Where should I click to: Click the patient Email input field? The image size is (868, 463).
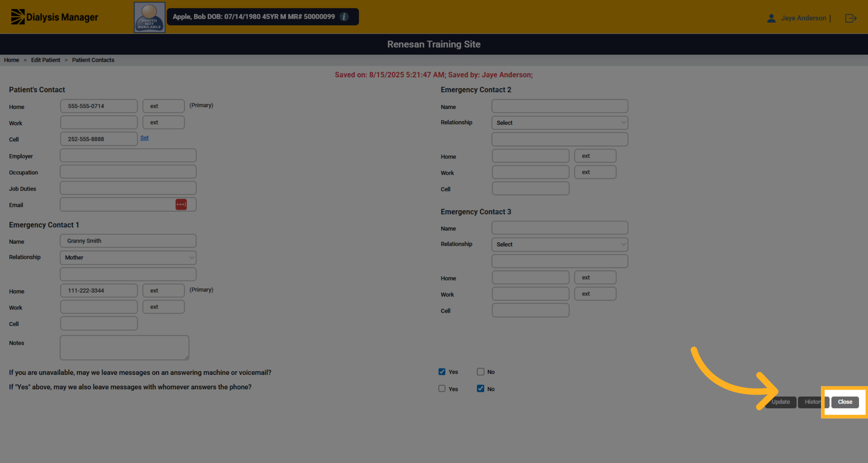click(128, 204)
